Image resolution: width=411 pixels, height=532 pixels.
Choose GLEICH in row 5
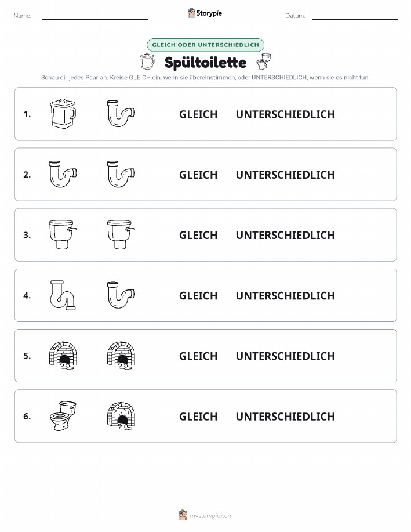click(198, 356)
